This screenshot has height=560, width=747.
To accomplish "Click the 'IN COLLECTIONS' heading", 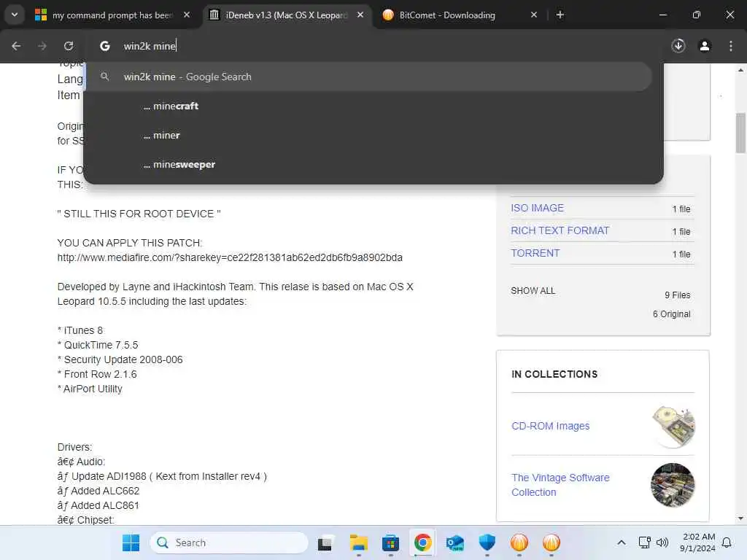I will click(x=554, y=374).
